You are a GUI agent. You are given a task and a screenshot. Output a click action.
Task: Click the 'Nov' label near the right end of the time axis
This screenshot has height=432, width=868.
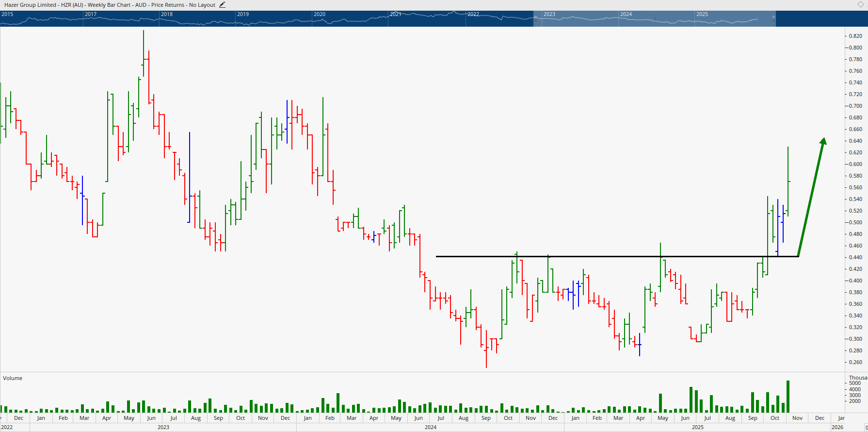[797, 418]
